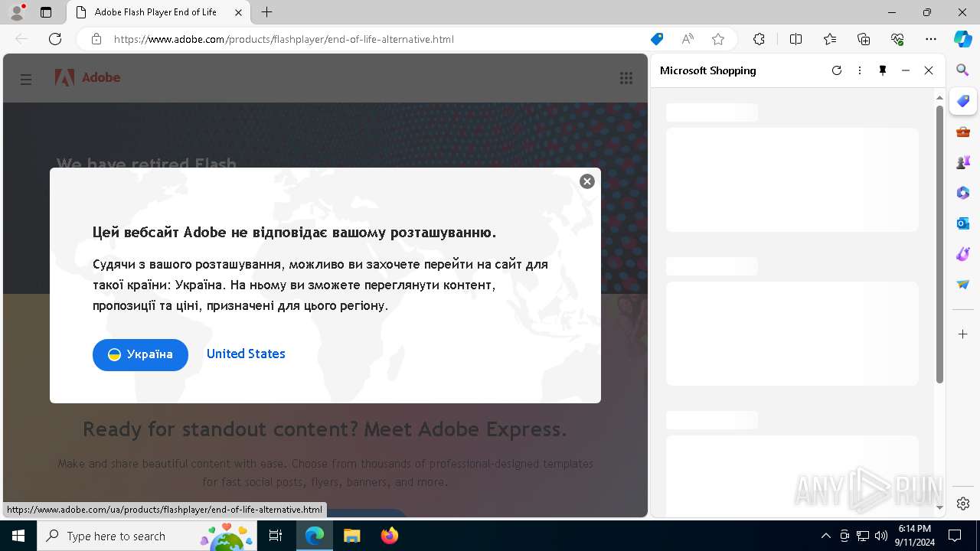Open Task View on taskbar
Viewport: 980px width, 551px height.
[x=276, y=536]
